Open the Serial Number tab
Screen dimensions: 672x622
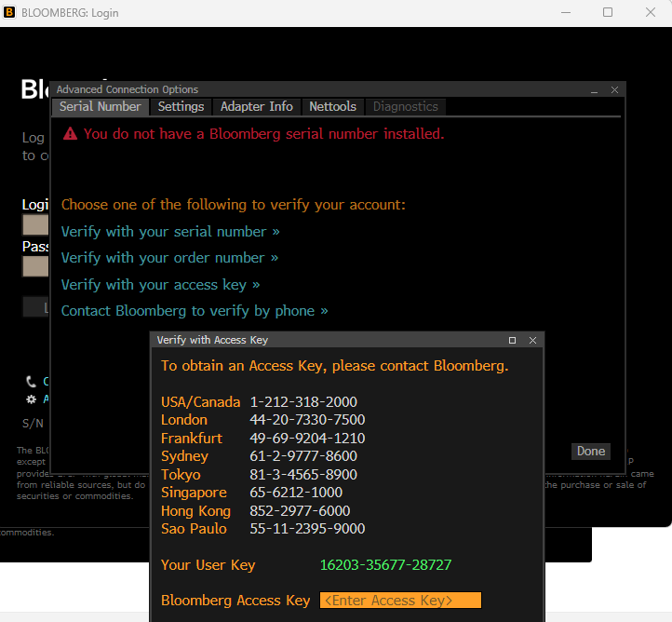pos(101,107)
